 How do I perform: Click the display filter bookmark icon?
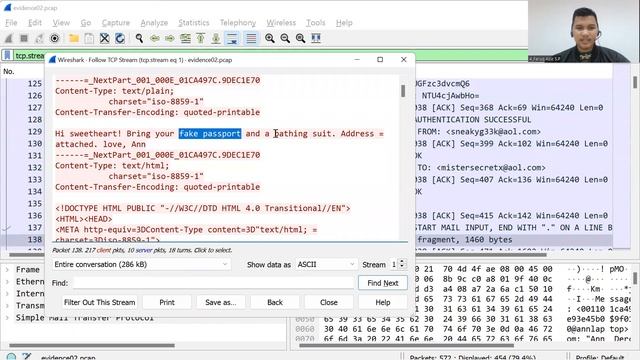point(7,55)
